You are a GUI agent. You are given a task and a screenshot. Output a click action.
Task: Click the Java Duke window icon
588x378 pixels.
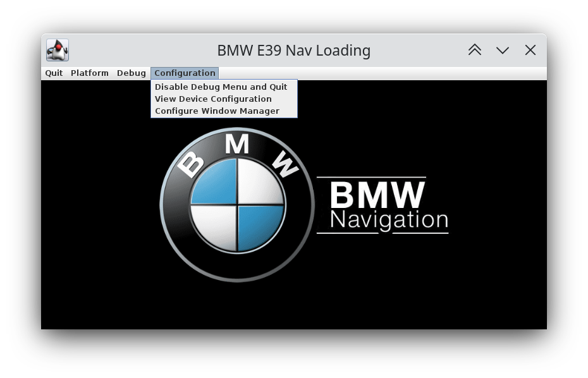tap(58, 50)
